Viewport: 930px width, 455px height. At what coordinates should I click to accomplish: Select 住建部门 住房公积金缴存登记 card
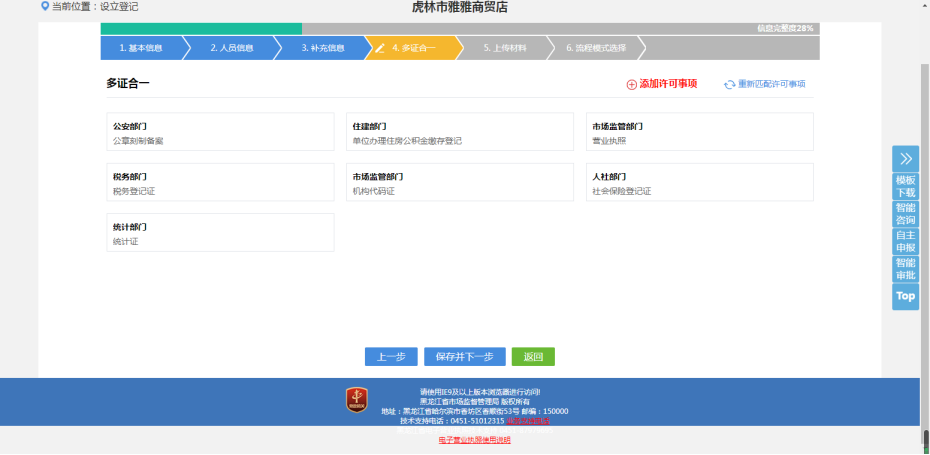pyautogui.click(x=460, y=132)
